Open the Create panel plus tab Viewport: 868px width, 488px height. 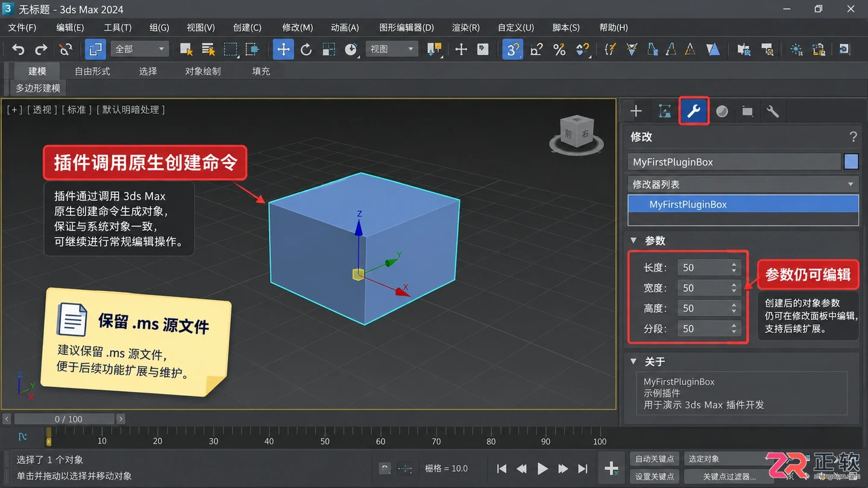pos(636,111)
